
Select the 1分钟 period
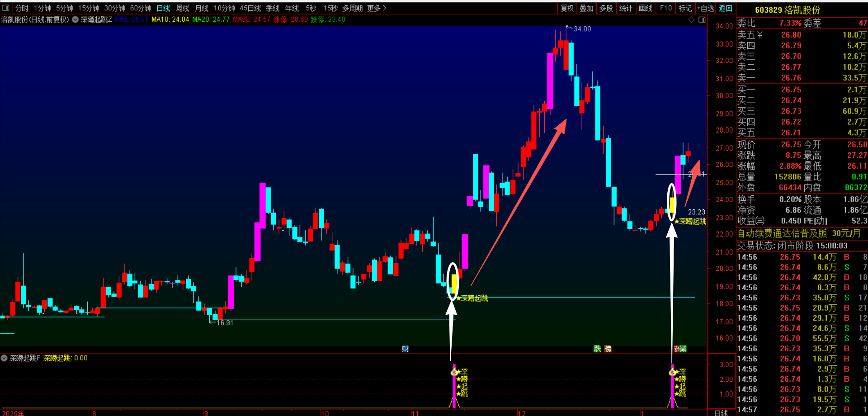coord(42,8)
